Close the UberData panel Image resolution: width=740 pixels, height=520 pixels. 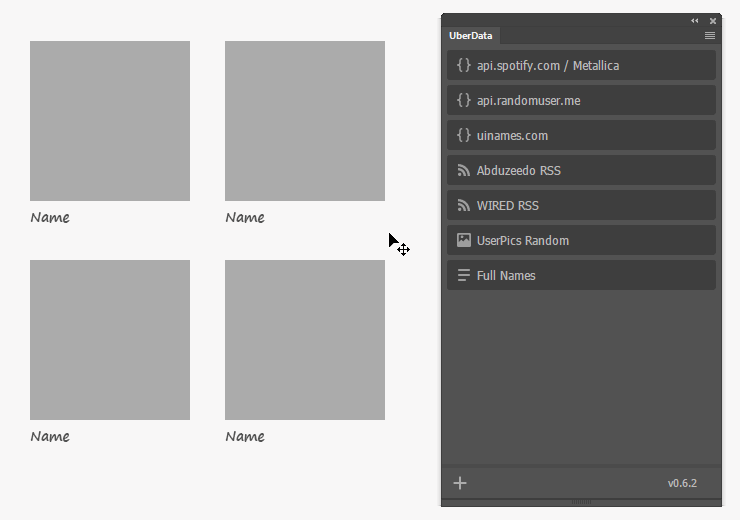pos(713,20)
